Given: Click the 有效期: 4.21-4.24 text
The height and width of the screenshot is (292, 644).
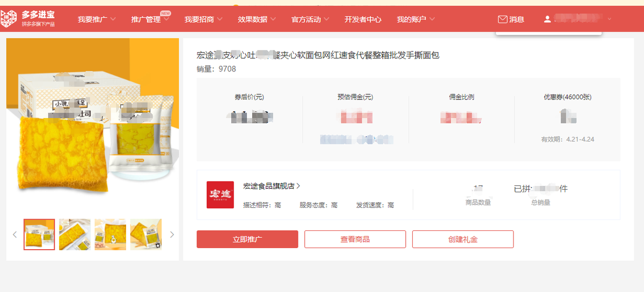Looking at the screenshot, I should (x=567, y=139).
